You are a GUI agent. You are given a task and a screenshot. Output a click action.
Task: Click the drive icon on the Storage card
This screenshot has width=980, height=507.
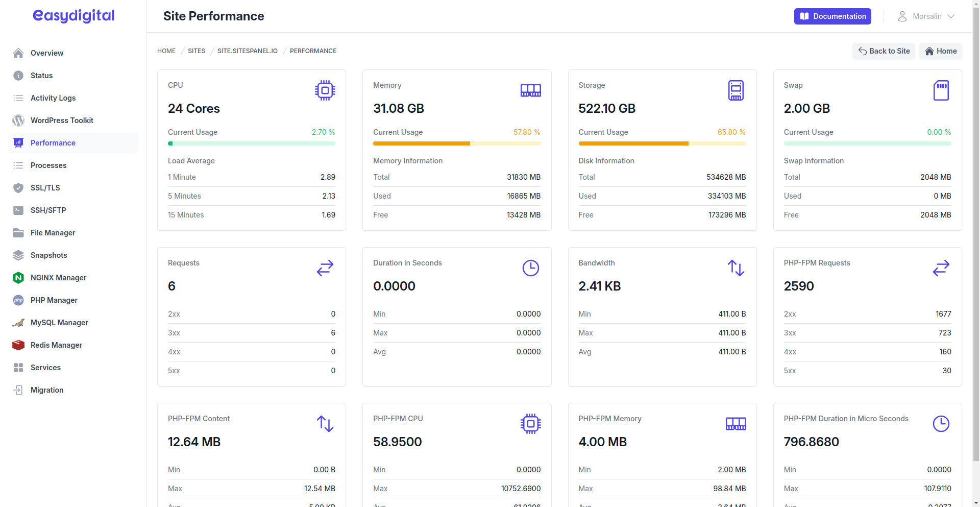(x=736, y=90)
